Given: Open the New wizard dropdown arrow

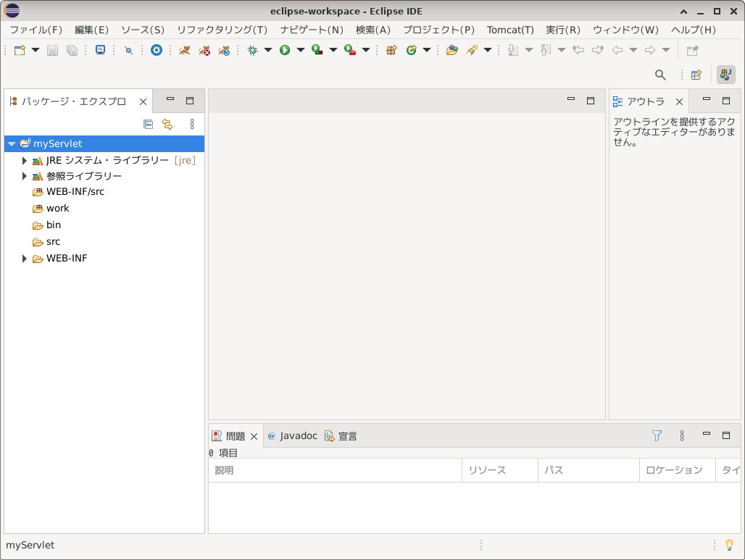Looking at the screenshot, I should [x=36, y=50].
